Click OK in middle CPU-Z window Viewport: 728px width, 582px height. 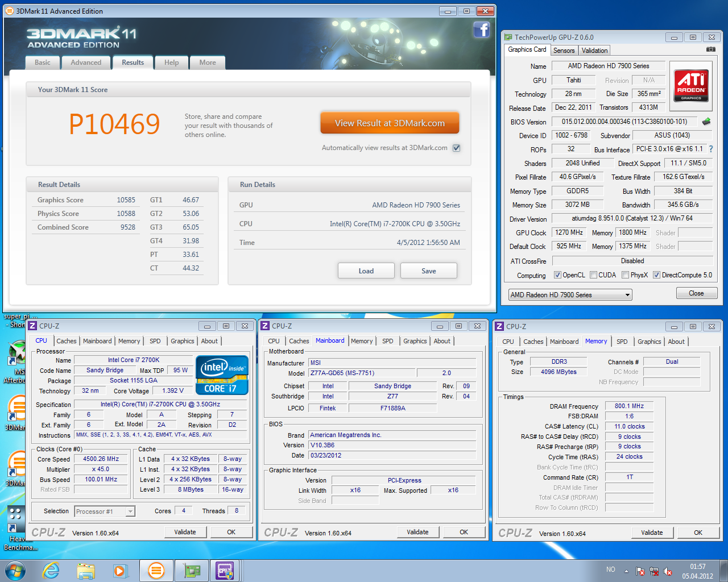[464, 533]
